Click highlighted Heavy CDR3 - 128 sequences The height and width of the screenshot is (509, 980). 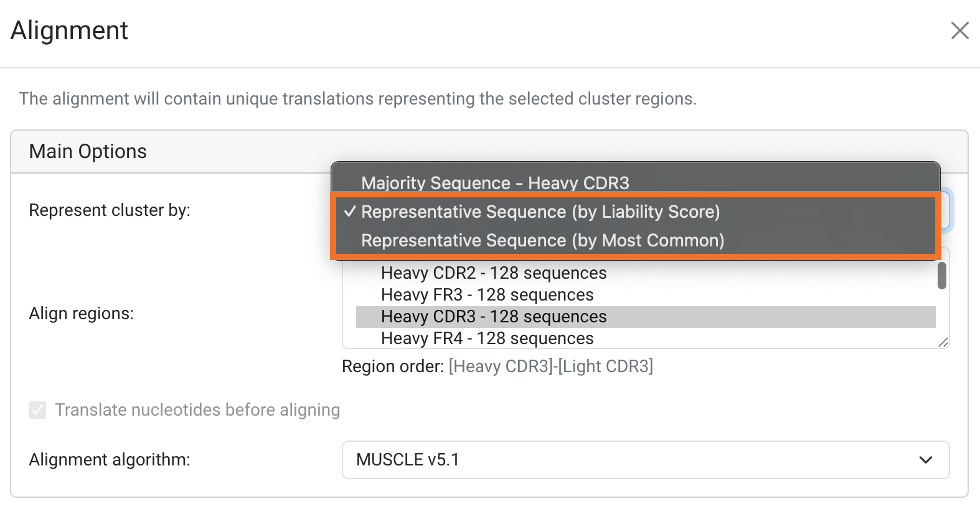pyautogui.click(x=494, y=317)
